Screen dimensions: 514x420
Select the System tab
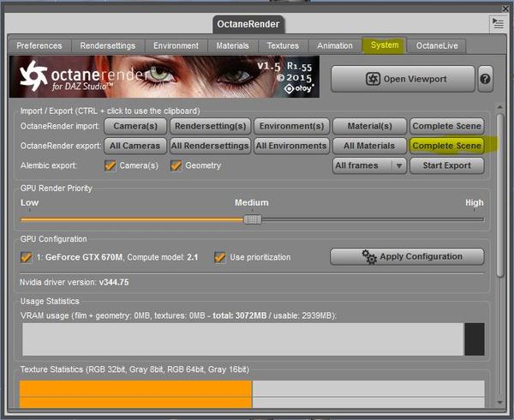[x=385, y=45]
